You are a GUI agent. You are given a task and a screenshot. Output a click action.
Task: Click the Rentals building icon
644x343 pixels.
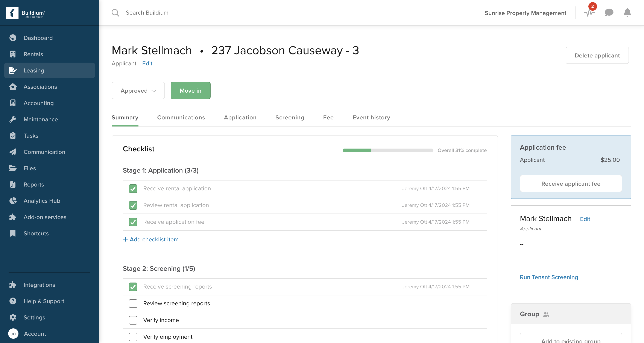(x=13, y=54)
